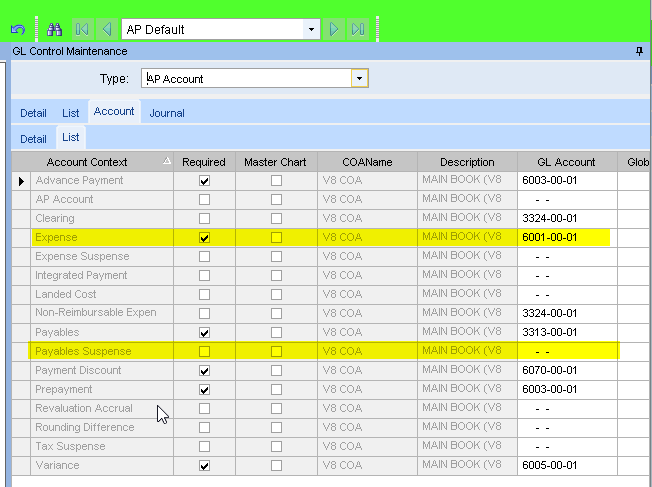Switch to the upper Detail tab

pos(33,113)
